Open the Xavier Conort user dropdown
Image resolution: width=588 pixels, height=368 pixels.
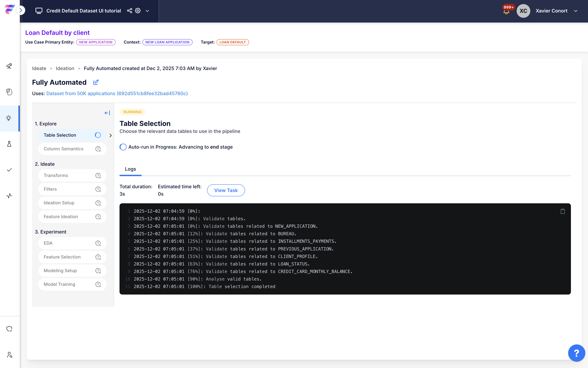pyautogui.click(x=576, y=11)
